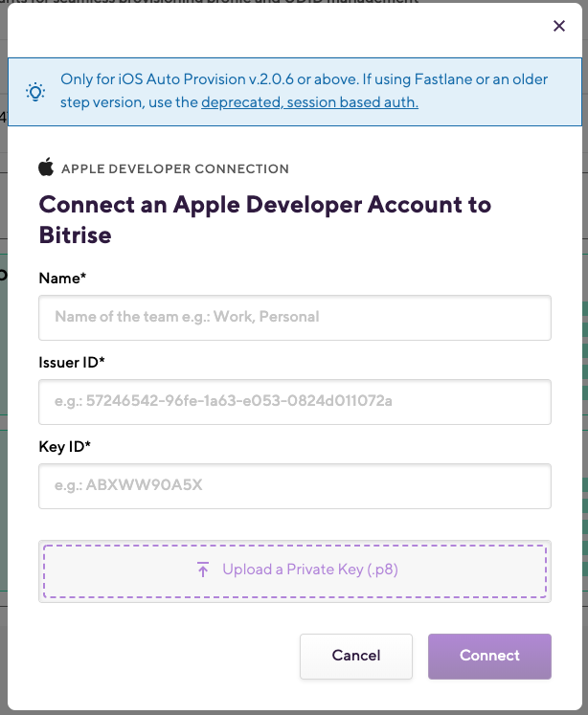Close the dialog with the X icon

tap(559, 26)
